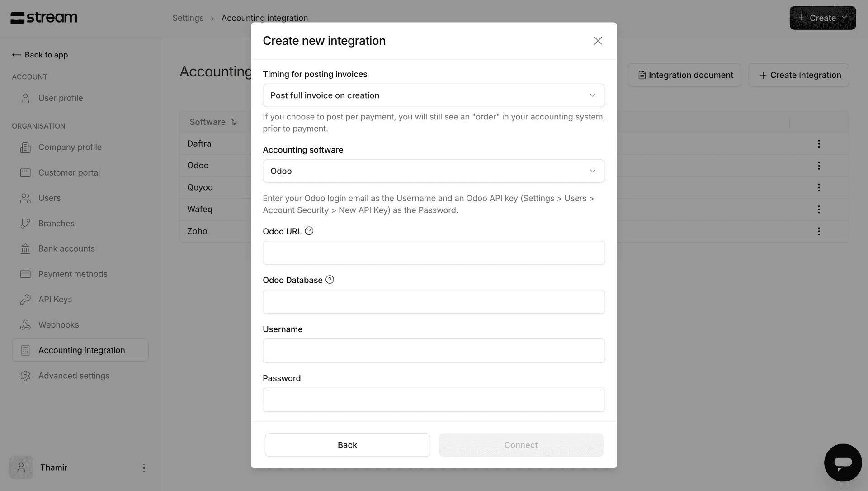The height and width of the screenshot is (491, 868).
Task: Click the Odoo URL help icon
Action: click(309, 231)
